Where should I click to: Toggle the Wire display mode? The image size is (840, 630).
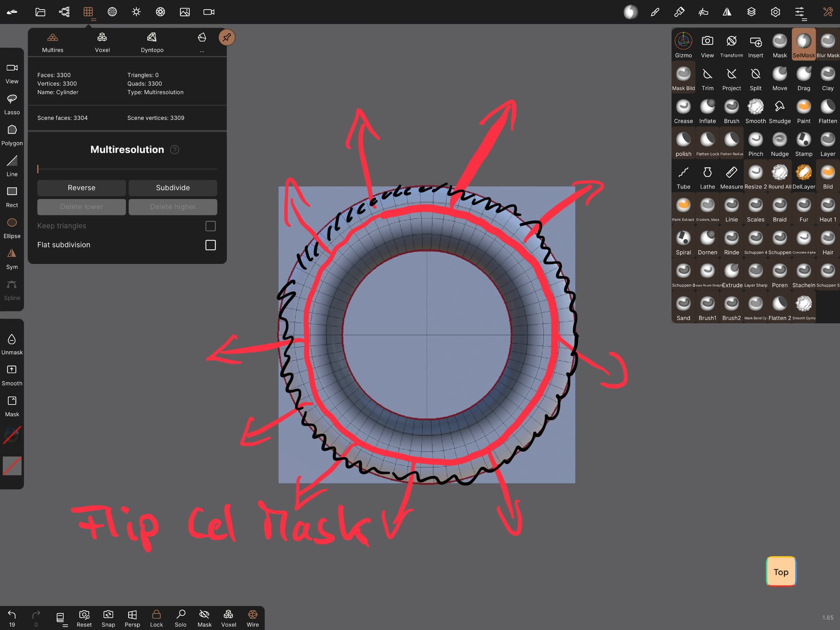pos(252,618)
